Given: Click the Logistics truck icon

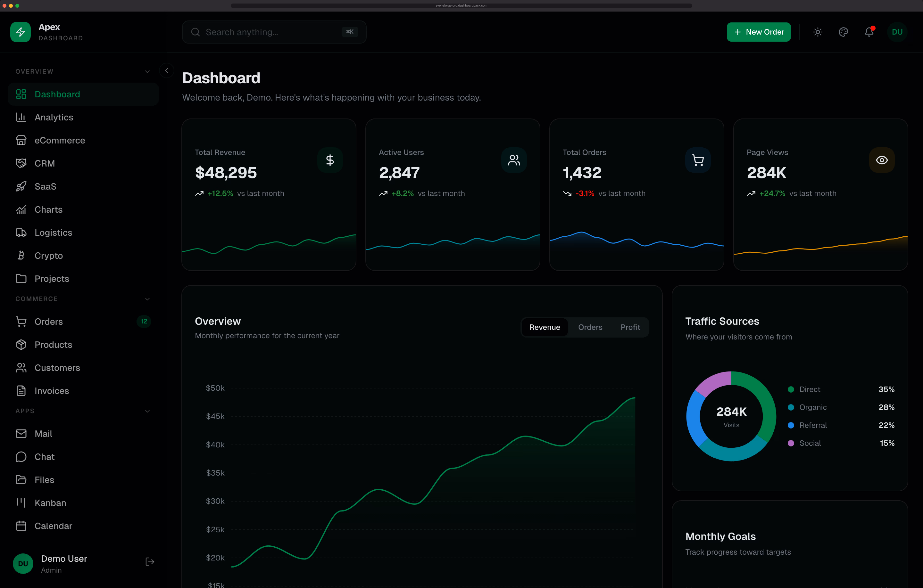Looking at the screenshot, I should [x=21, y=233].
